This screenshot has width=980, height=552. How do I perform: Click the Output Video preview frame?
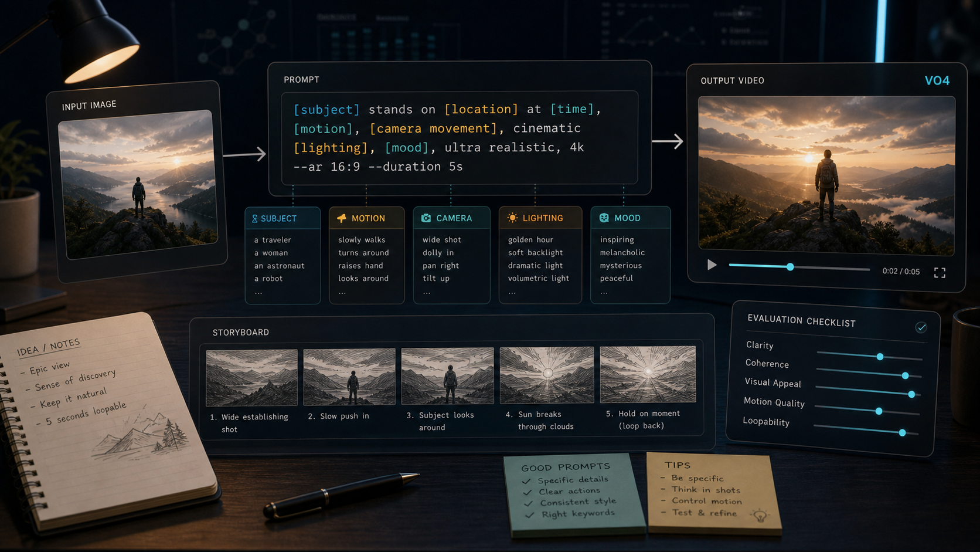point(826,175)
